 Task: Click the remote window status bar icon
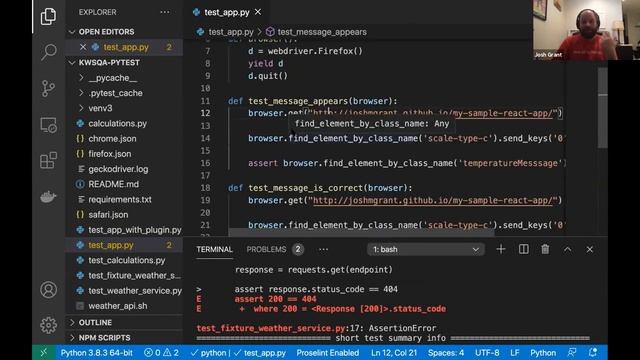click(x=44, y=352)
